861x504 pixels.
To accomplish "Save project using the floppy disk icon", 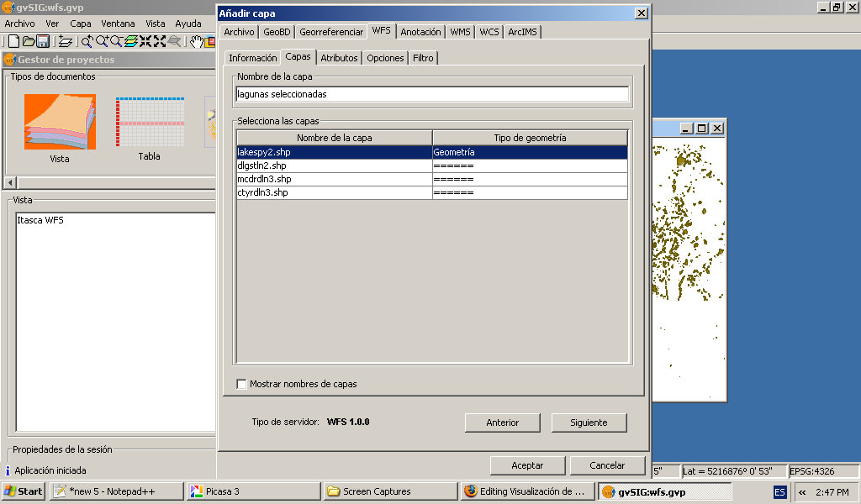I will 42,41.
